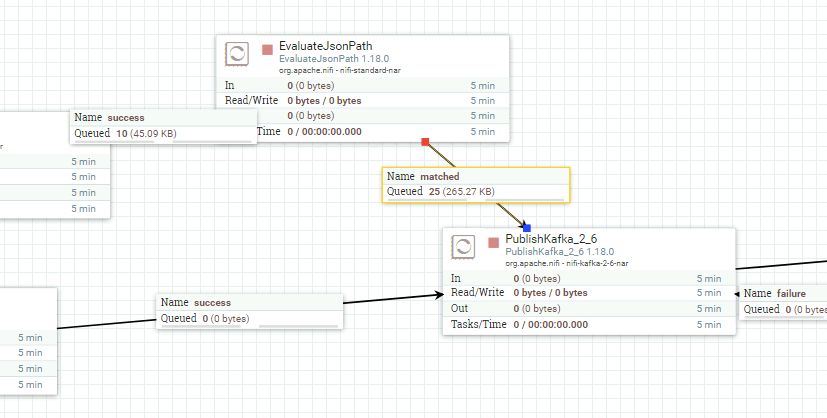Click the arrowhead entering PublishKafka Read/Write row
Viewport: 827px width, 418px height.
pyautogui.click(x=439, y=295)
